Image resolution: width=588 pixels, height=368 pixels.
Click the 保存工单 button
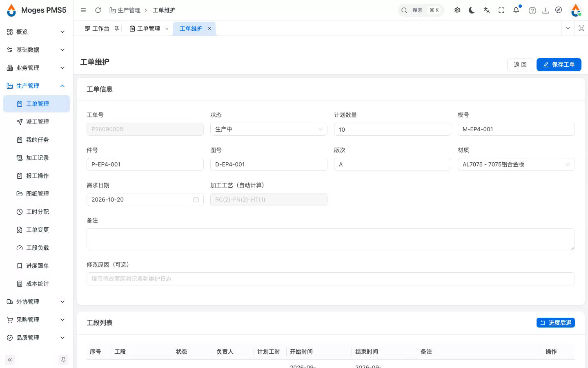pos(559,65)
